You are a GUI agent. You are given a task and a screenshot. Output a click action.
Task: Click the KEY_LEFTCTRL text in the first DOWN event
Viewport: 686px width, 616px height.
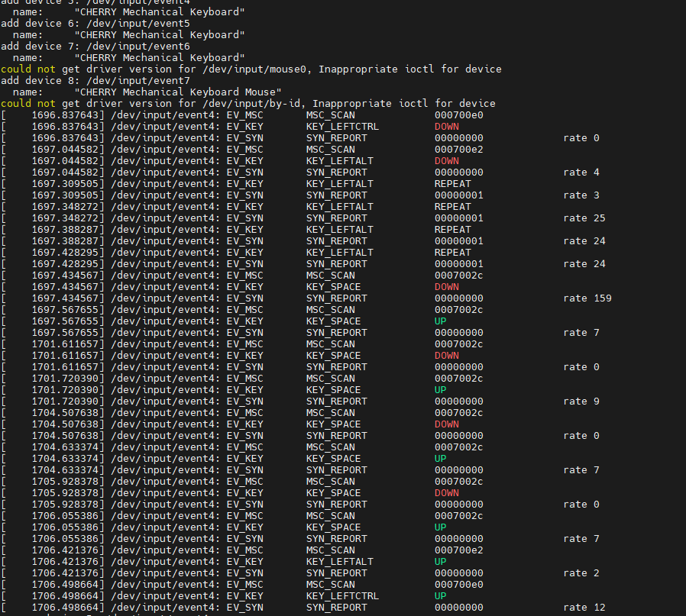[342, 127]
